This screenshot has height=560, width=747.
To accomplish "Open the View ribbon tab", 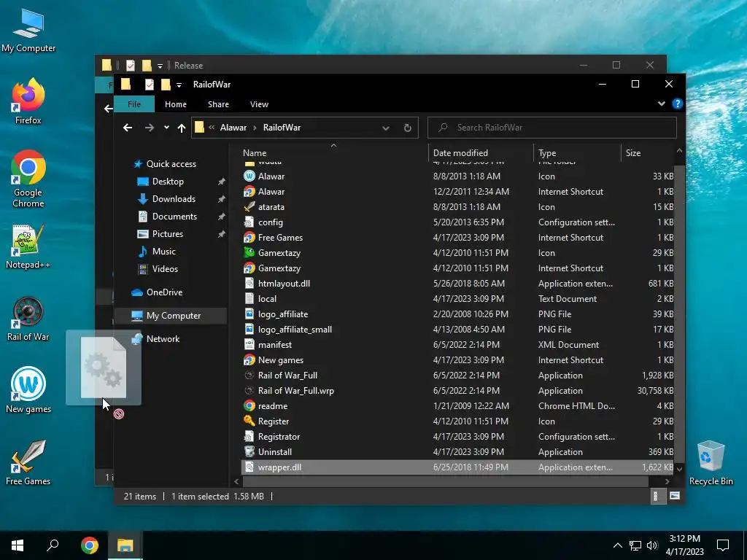I will [259, 104].
